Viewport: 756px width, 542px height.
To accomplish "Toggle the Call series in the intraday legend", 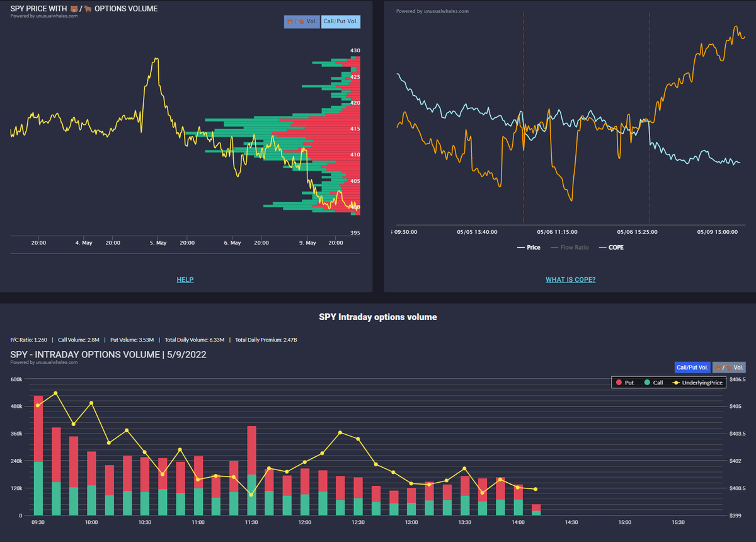I will [x=653, y=383].
